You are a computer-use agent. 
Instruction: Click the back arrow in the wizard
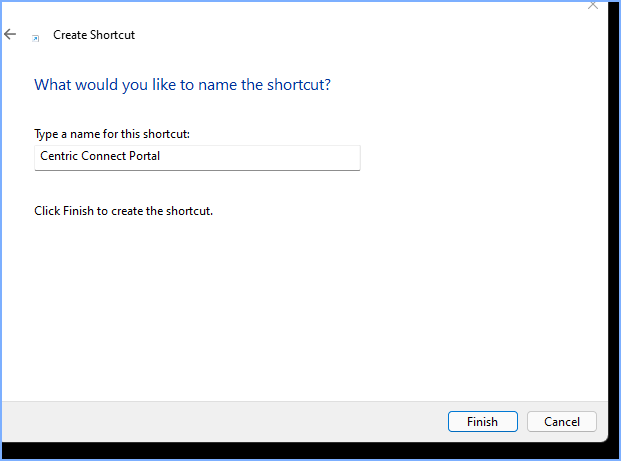coord(10,34)
